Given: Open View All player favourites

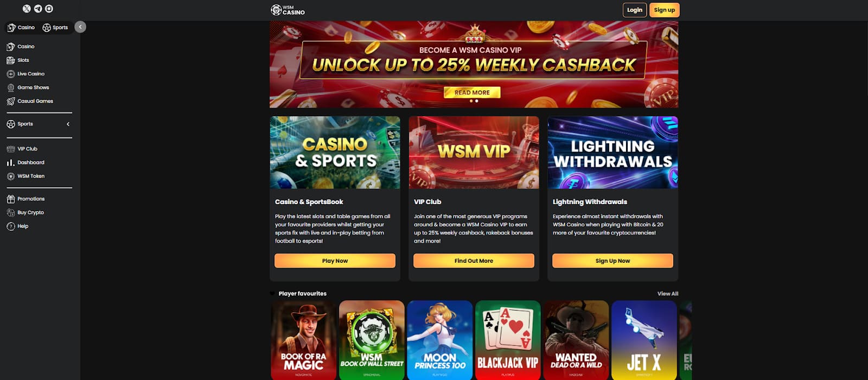Looking at the screenshot, I should tap(668, 294).
